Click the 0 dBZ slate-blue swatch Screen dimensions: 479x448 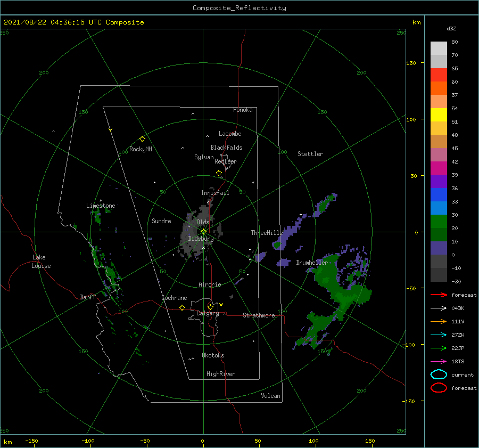[x=439, y=248]
